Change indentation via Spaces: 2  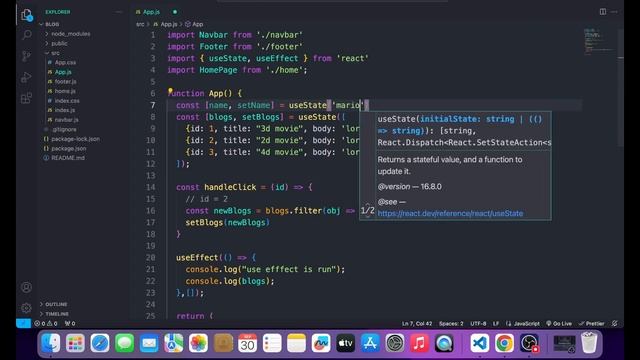pos(451,323)
